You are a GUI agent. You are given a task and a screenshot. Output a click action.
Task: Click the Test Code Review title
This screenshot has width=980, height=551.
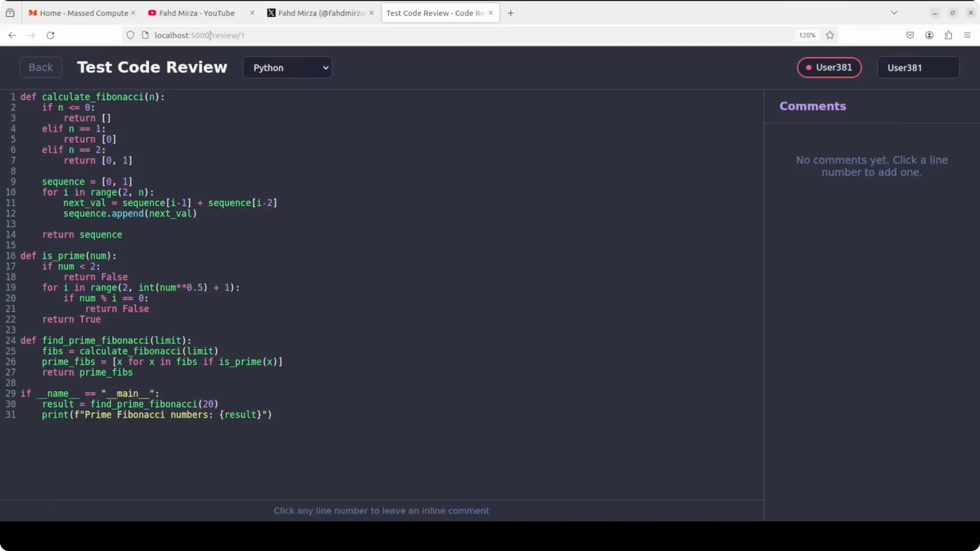(x=152, y=67)
